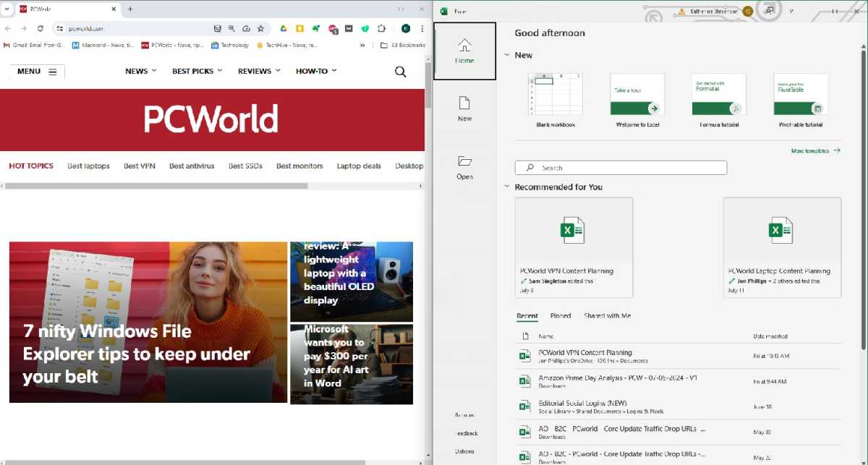This screenshot has height=465, width=868.
Task: Open the Best VPN hot topic
Action: 140,166
